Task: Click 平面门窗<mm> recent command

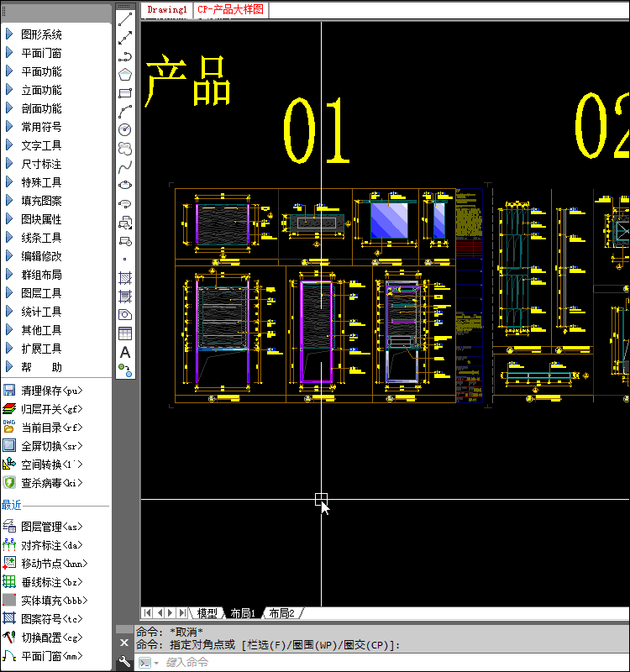Action: point(43,656)
